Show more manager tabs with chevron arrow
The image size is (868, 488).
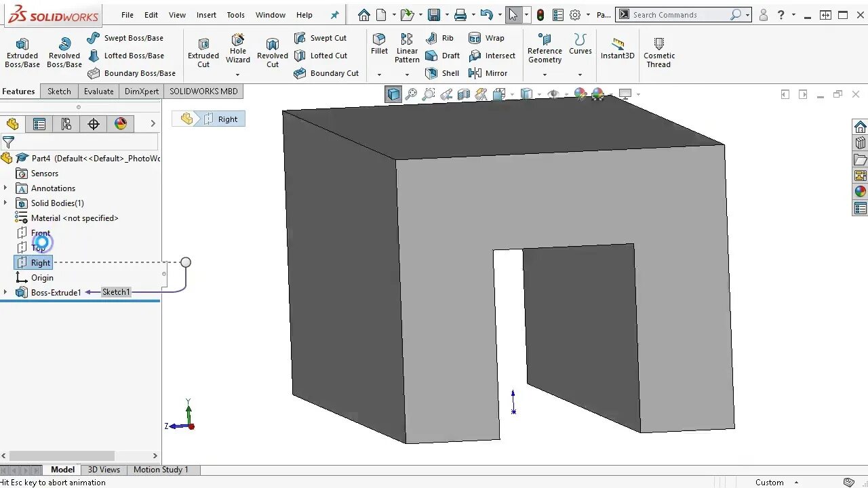point(153,123)
